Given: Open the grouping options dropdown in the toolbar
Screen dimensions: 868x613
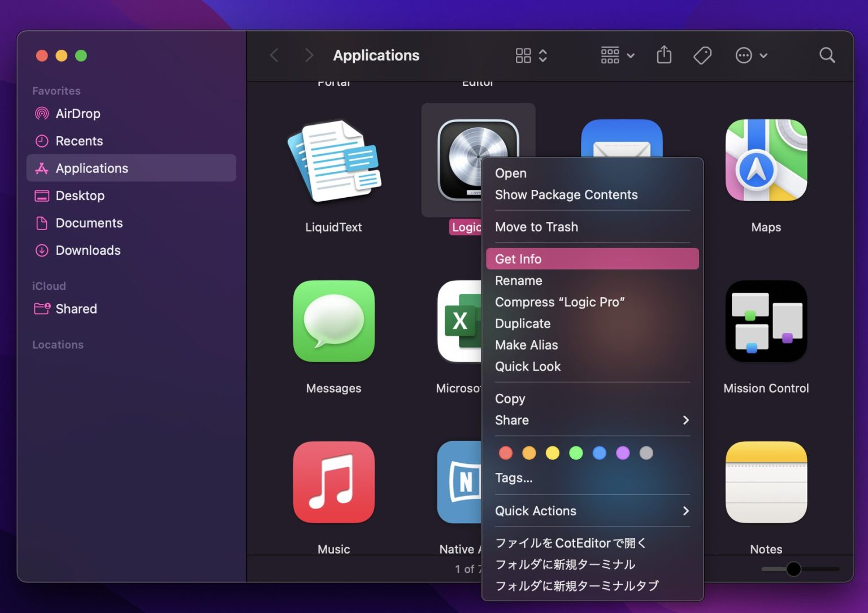Looking at the screenshot, I should pos(616,55).
